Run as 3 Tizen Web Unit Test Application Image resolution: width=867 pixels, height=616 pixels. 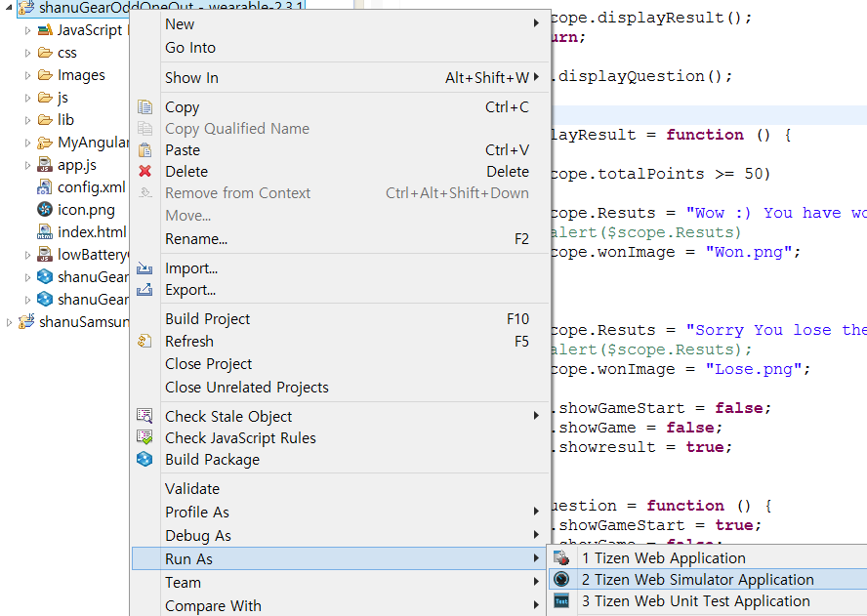click(x=708, y=600)
